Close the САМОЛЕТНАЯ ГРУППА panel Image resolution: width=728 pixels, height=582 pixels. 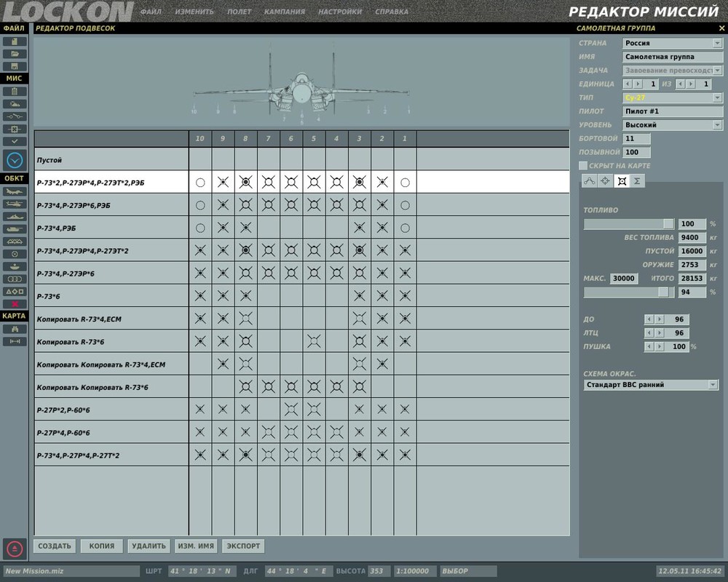click(x=721, y=28)
